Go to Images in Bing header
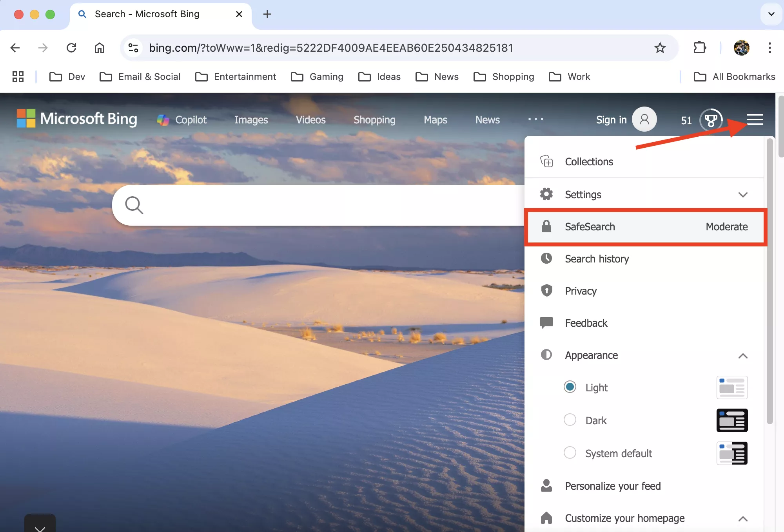This screenshot has height=532, width=784. point(251,120)
